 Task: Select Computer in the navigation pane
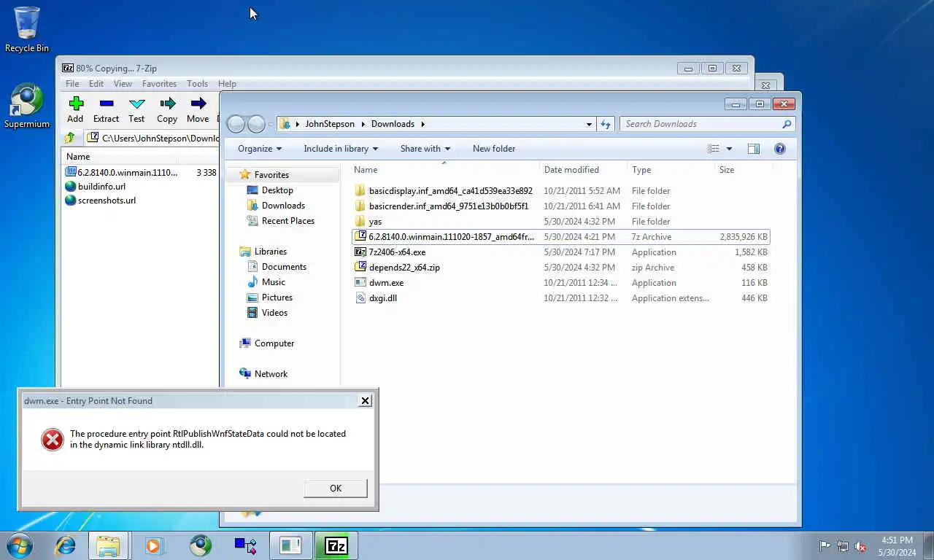click(274, 343)
